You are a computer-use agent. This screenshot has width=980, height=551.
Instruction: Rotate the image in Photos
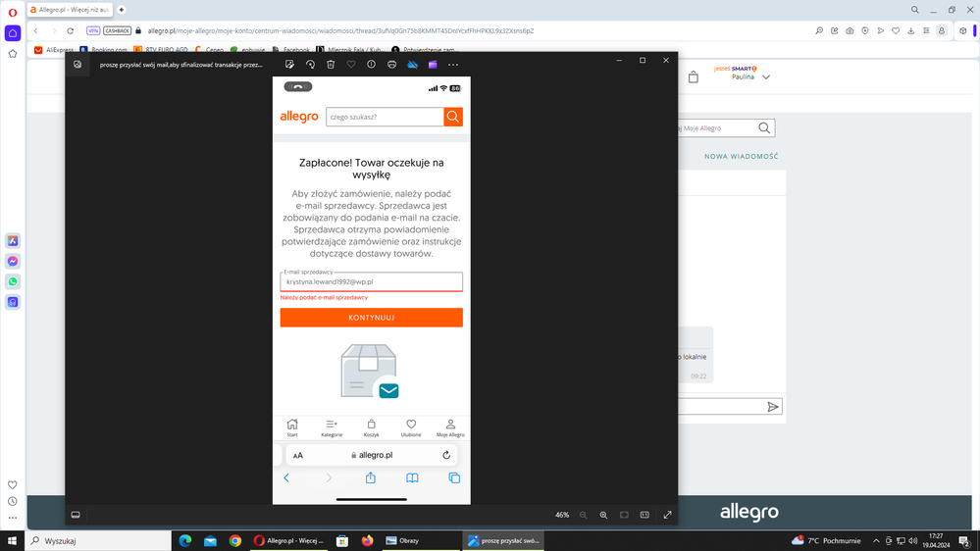pos(310,65)
